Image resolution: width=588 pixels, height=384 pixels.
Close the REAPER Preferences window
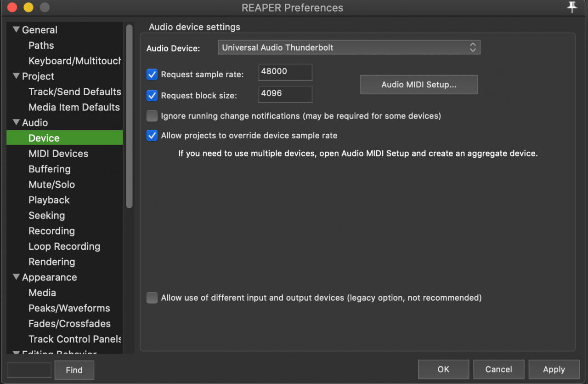tap(12, 7)
